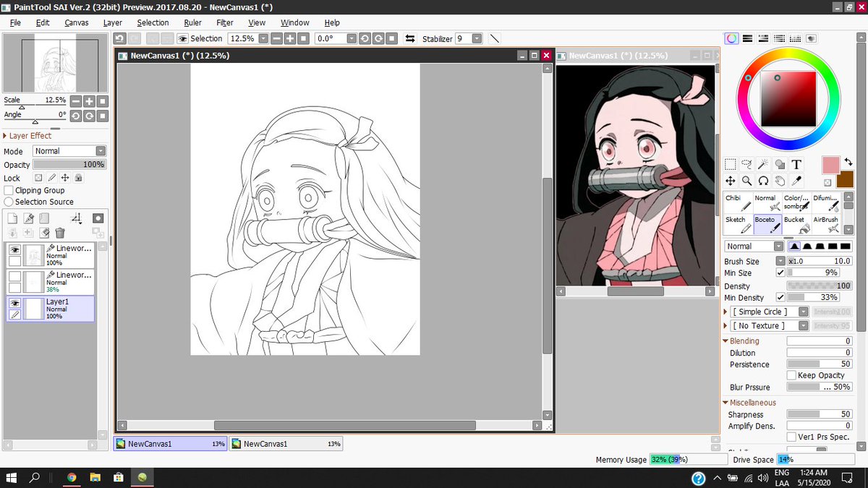Clear the layer with eraser icon
This screenshot has width=868, height=488.
click(44, 233)
